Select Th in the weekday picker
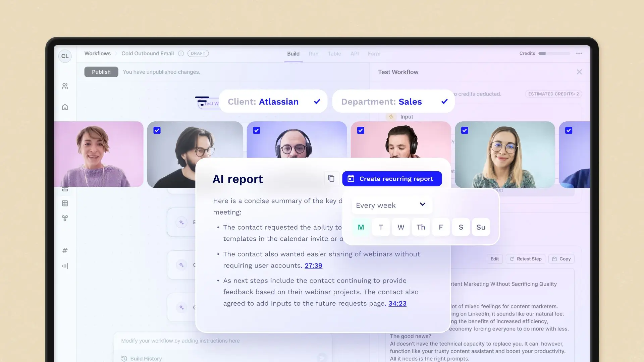This screenshot has height=362, width=644. [x=421, y=227]
